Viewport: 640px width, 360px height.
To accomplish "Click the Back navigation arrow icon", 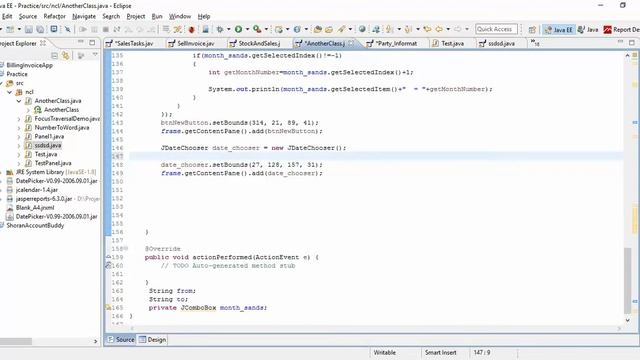I will tap(439, 29).
